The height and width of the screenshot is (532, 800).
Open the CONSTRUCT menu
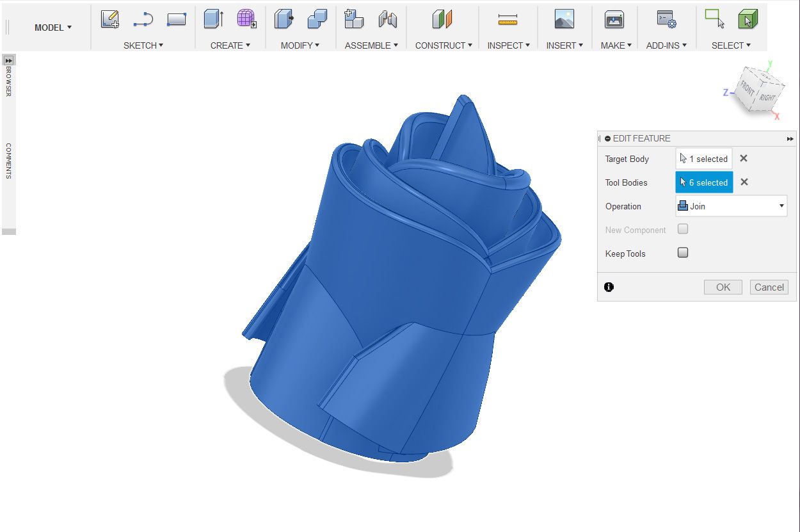[442, 45]
